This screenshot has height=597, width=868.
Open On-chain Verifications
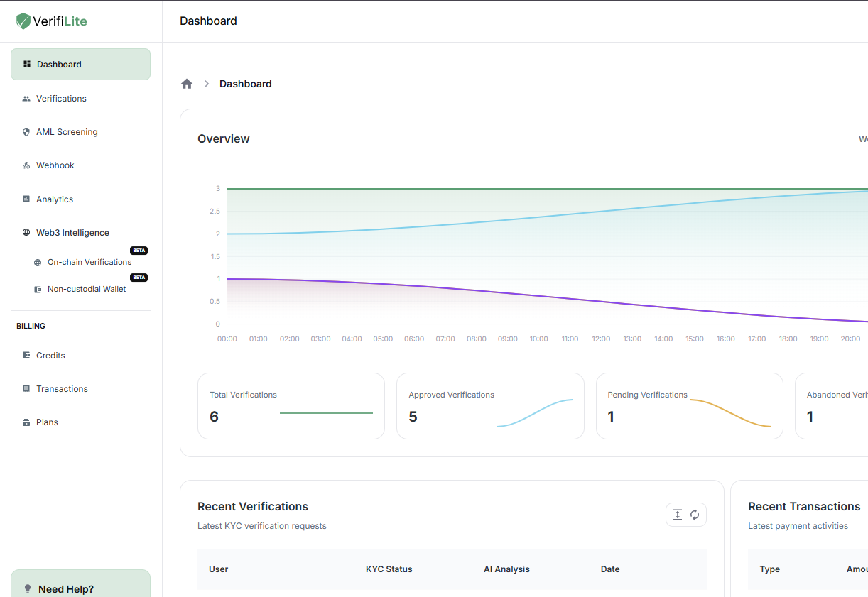(x=89, y=262)
